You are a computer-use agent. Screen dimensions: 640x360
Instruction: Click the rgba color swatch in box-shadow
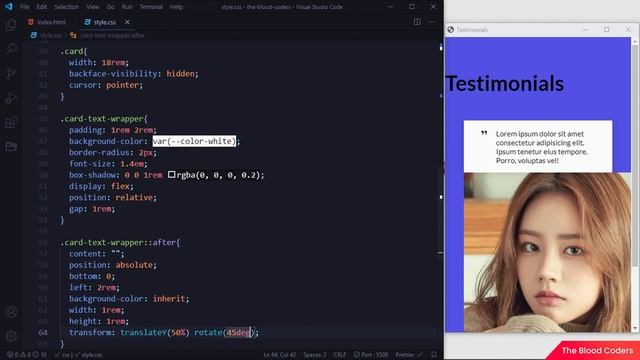171,175
